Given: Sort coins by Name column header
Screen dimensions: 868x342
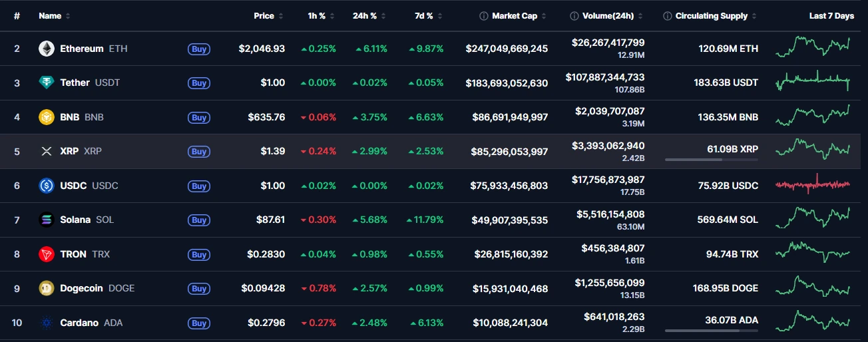Looking at the screenshot, I should click(x=50, y=16).
